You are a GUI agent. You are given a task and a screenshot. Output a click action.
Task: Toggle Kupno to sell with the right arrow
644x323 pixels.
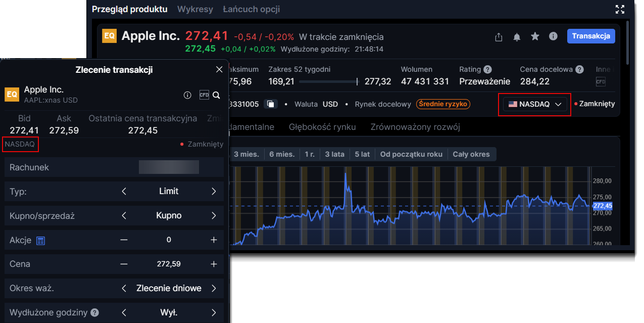click(x=214, y=215)
